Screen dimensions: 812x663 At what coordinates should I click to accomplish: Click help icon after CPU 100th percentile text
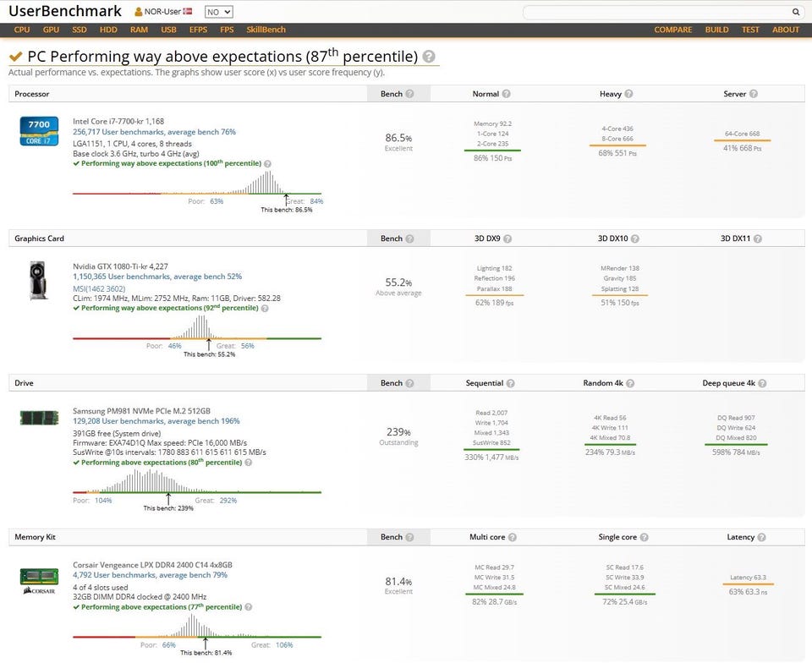coord(267,163)
